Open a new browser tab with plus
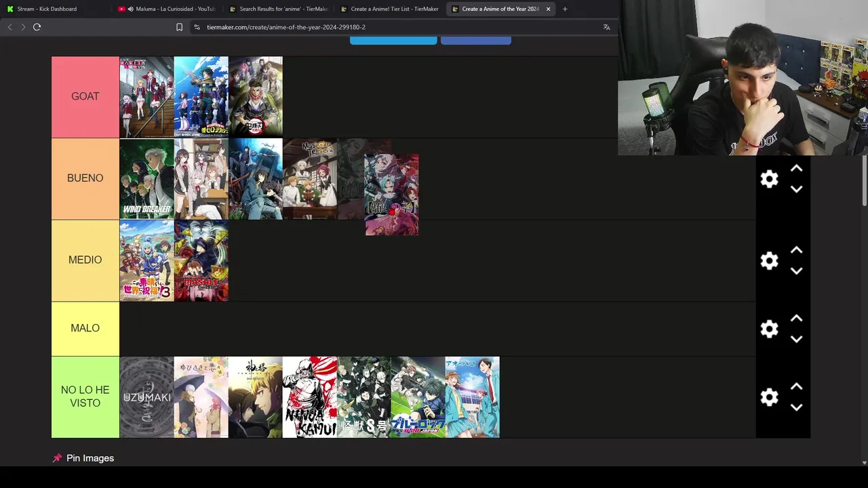This screenshot has width=868, height=488. tap(565, 9)
